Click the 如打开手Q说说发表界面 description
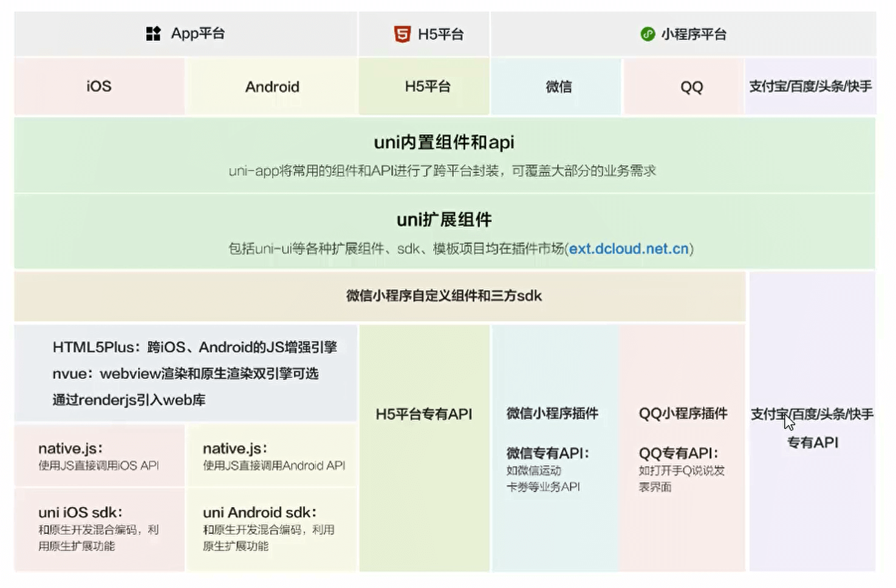Screen dimensions: 896x588 (x=682, y=479)
